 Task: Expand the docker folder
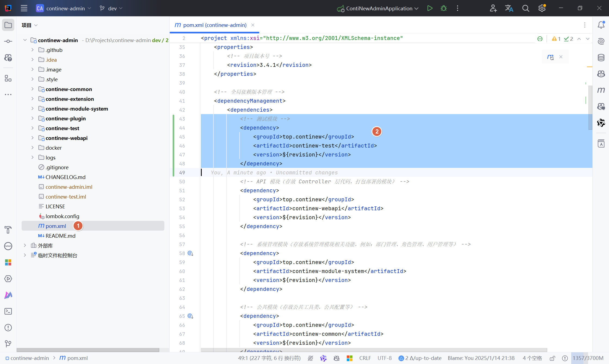coord(32,148)
